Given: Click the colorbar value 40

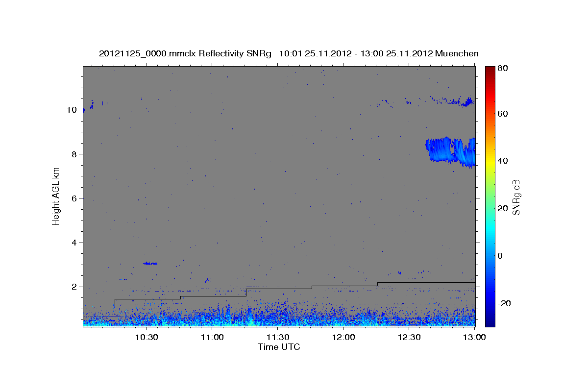Looking at the screenshot, I should click(x=502, y=161).
